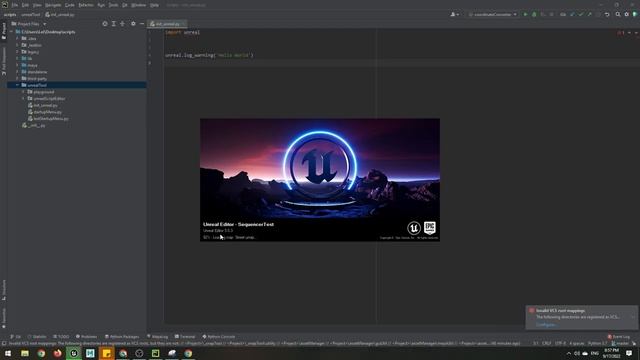Expand the maya folder

click(x=17, y=65)
